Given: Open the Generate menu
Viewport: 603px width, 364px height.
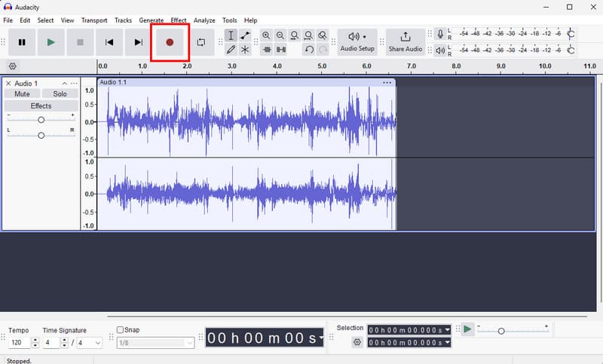Looking at the screenshot, I should [x=152, y=20].
